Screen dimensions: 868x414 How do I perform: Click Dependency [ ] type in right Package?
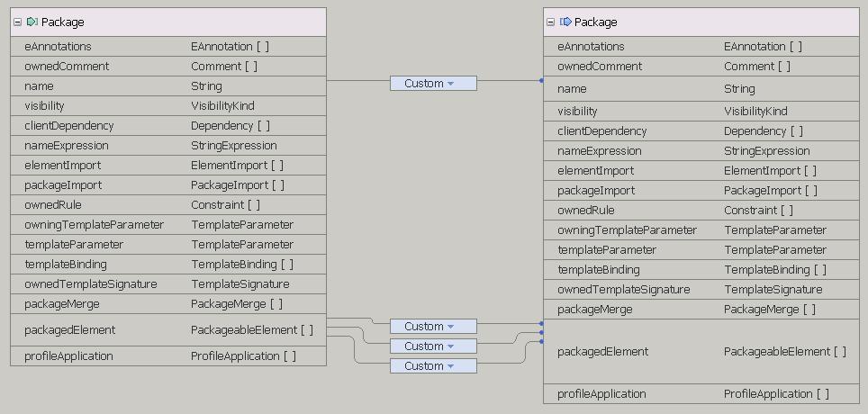(x=764, y=131)
